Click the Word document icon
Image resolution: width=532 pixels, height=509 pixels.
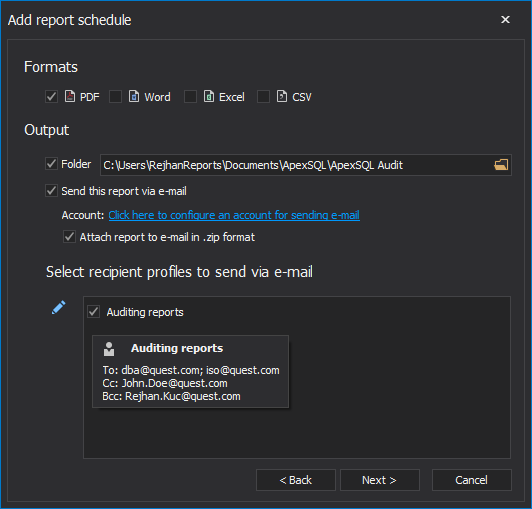coord(134,96)
